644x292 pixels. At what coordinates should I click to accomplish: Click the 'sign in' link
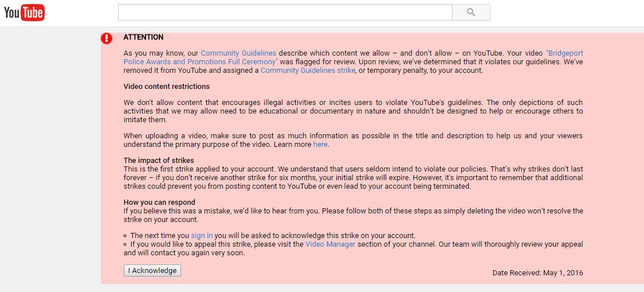click(202, 236)
